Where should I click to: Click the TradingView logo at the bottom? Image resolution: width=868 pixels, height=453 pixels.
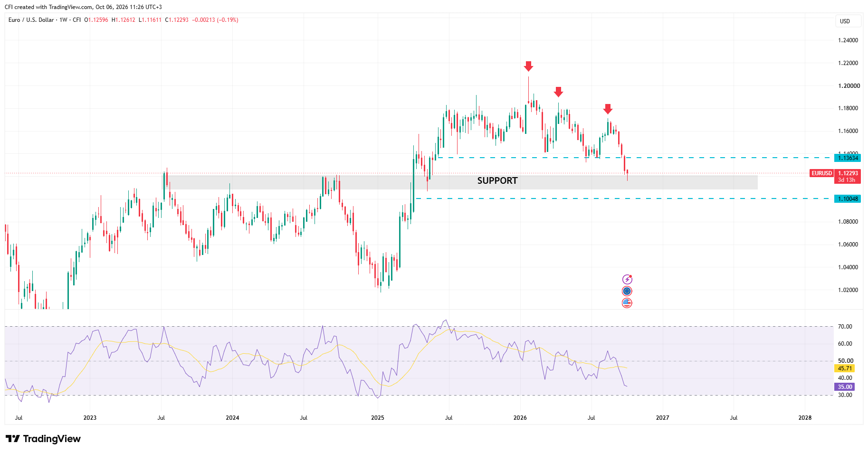(x=43, y=439)
